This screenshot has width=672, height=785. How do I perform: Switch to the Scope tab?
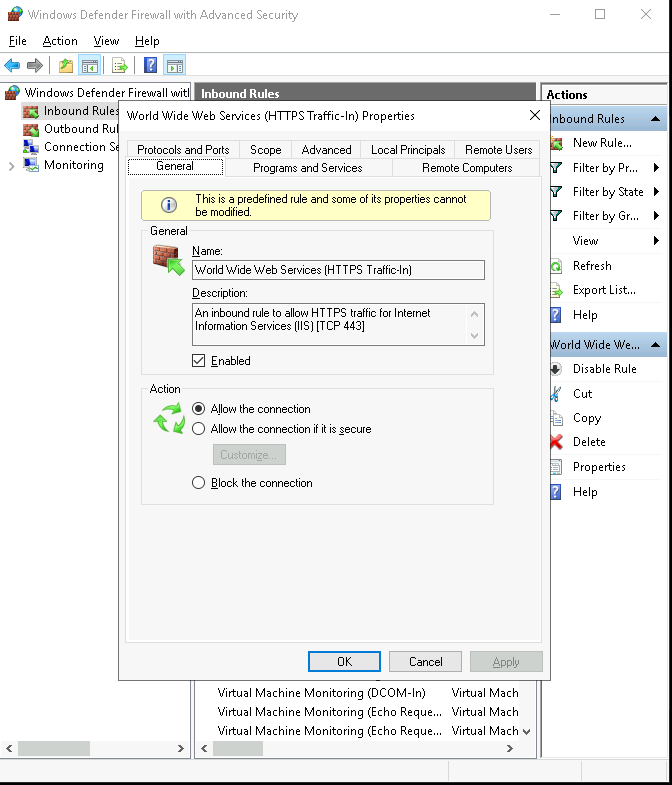coord(265,150)
